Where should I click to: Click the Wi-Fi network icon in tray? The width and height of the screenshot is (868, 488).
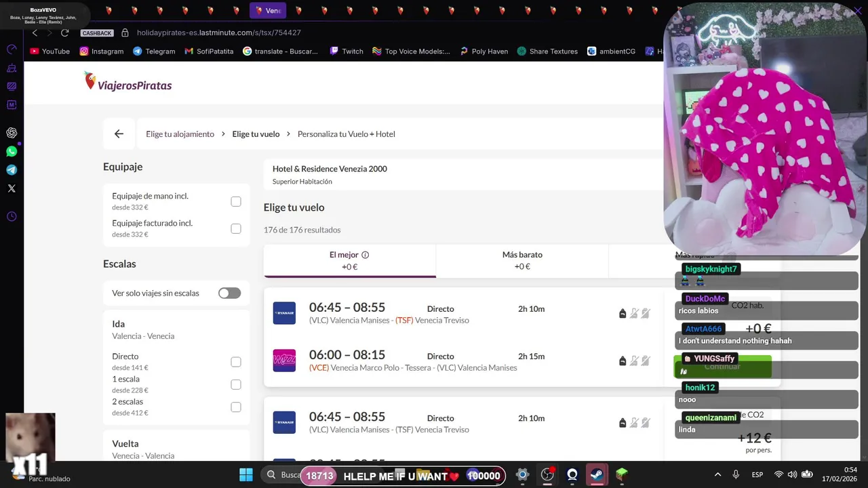point(778,474)
